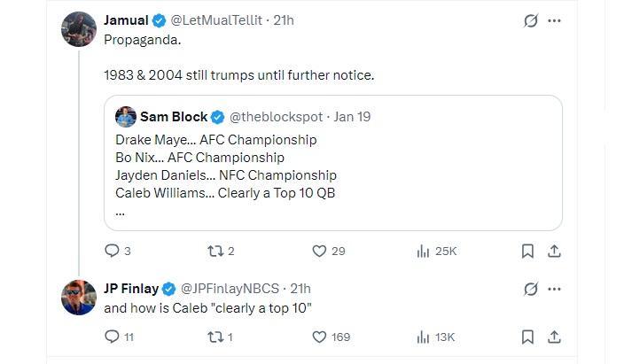View analytics for JP Finlay's 13K views
The width and height of the screenshot is (632, 364).
[424, 337]
